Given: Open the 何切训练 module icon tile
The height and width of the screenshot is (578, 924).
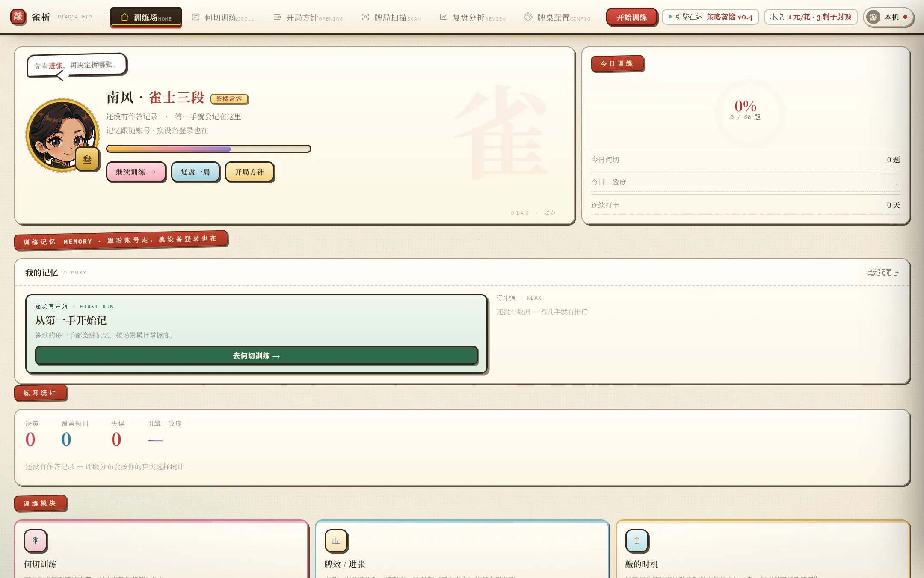Looking at the screenshot, I should pyautogui.click(x=36, y=541).
